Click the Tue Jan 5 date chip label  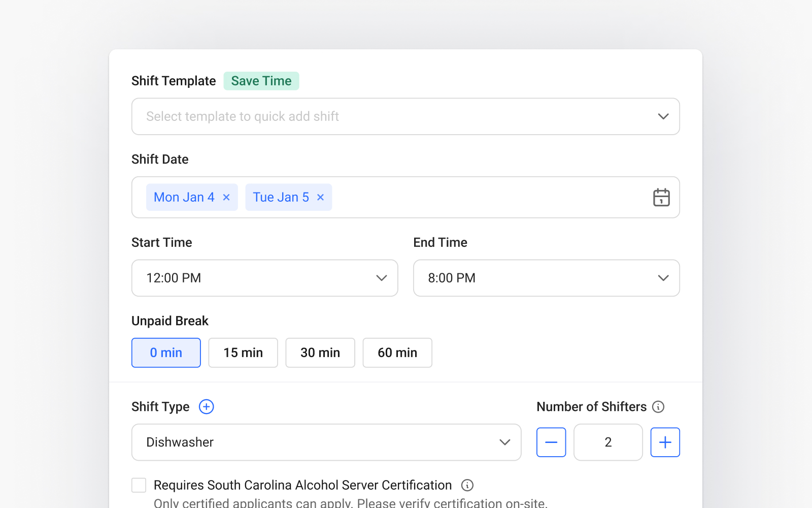281,197
